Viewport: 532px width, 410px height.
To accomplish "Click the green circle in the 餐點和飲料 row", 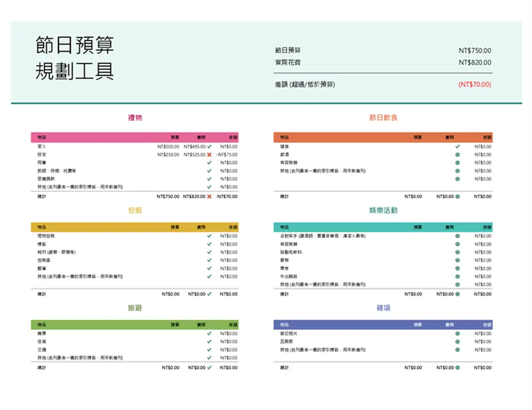I will tap(458, 252).
